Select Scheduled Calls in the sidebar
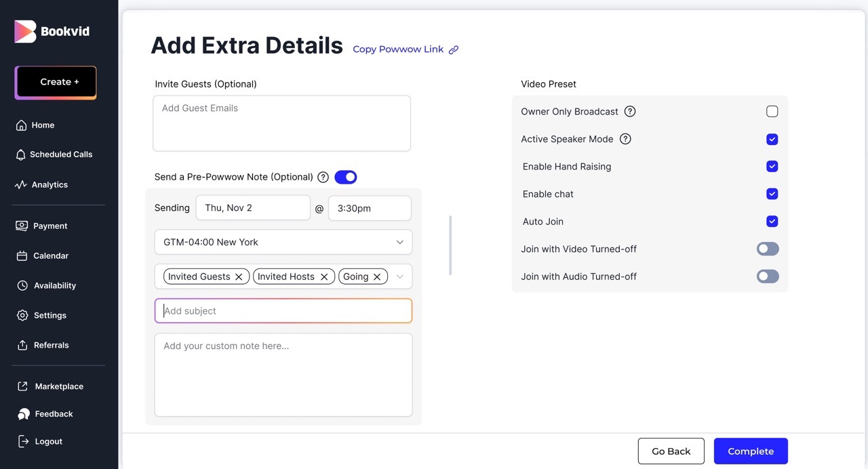This screenshot has width=868, height=469. tap(60, 154)
